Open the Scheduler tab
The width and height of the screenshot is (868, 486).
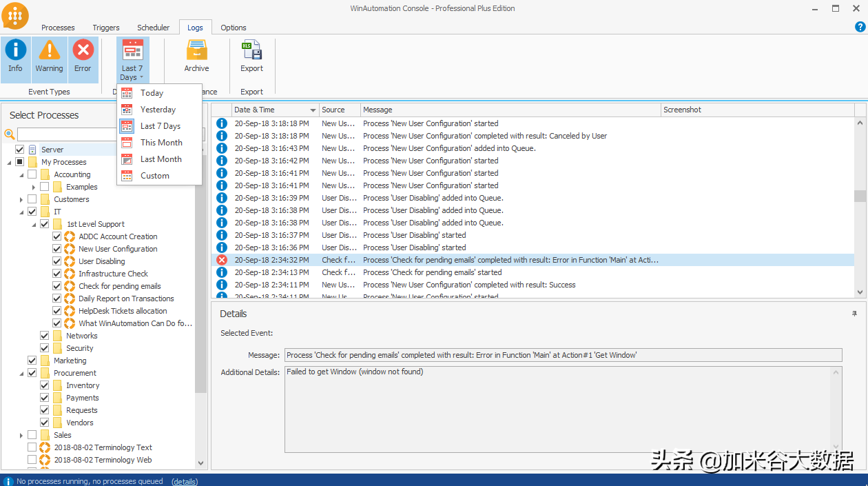click(x=153, y=28)
